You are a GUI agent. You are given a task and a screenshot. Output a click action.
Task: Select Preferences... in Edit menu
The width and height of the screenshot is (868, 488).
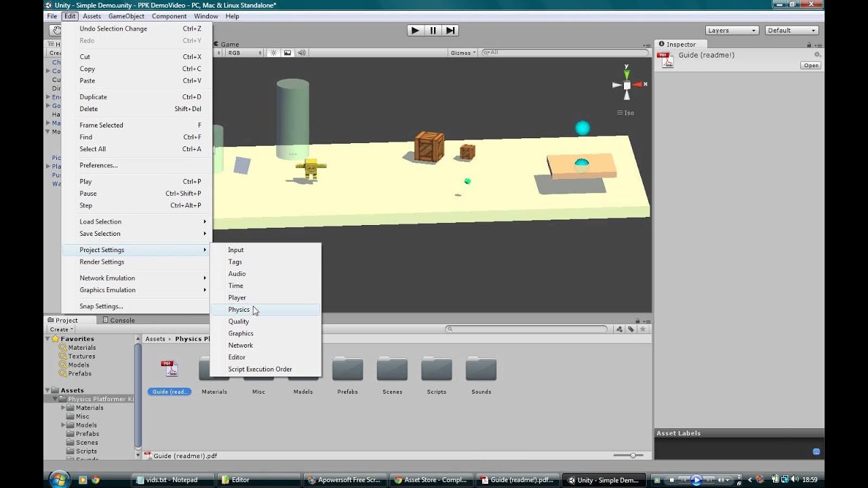click(136, 165)
